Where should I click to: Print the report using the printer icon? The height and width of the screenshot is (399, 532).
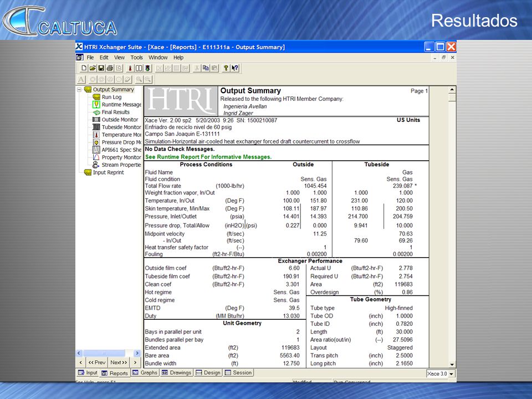point(110,68)
